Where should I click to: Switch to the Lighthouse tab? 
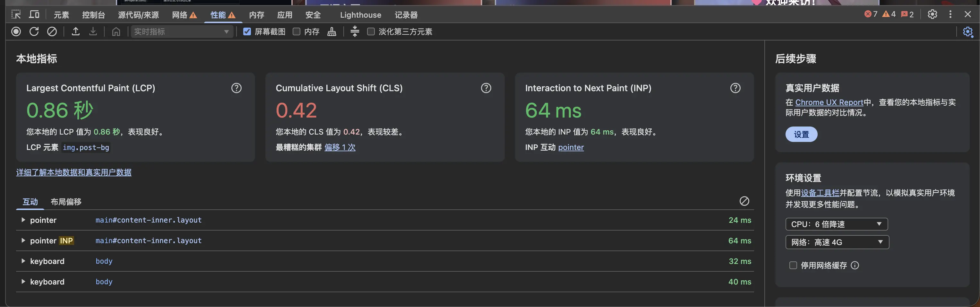[360, 15]
